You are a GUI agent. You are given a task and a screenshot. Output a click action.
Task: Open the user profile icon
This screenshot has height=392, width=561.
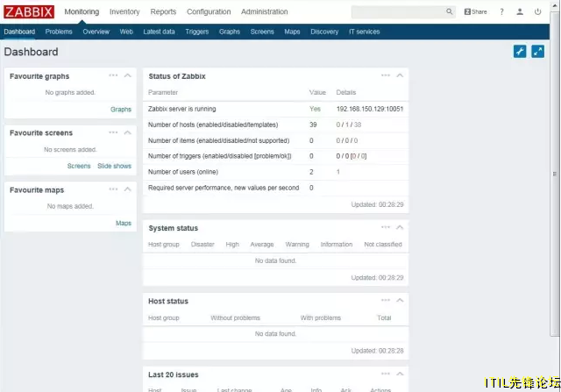(520, 11)
